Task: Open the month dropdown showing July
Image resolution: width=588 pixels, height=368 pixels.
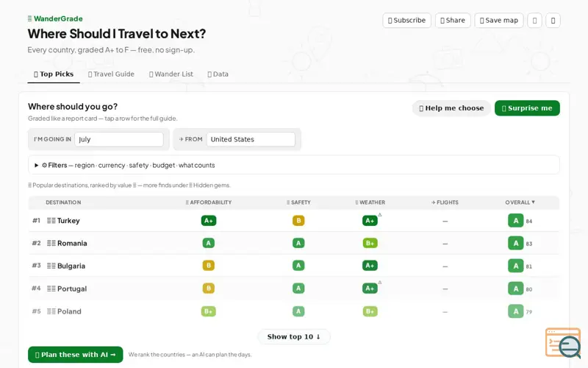Action: 119,139
